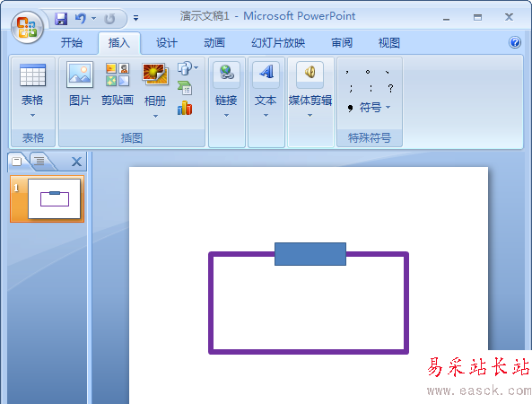Close the slides/outline pane
This screenshot has width=532, height=404.
coord(76,162)
